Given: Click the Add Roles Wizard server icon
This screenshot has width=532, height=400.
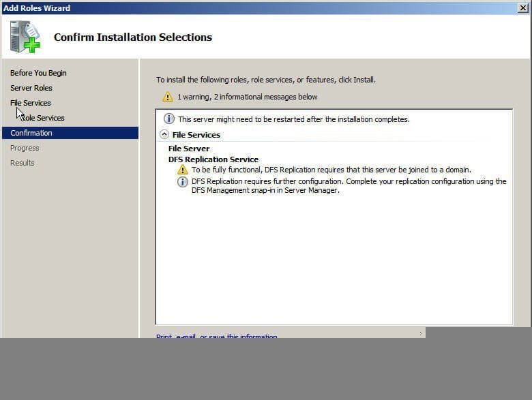Looking at the screenshot, I should pos(25,37).
